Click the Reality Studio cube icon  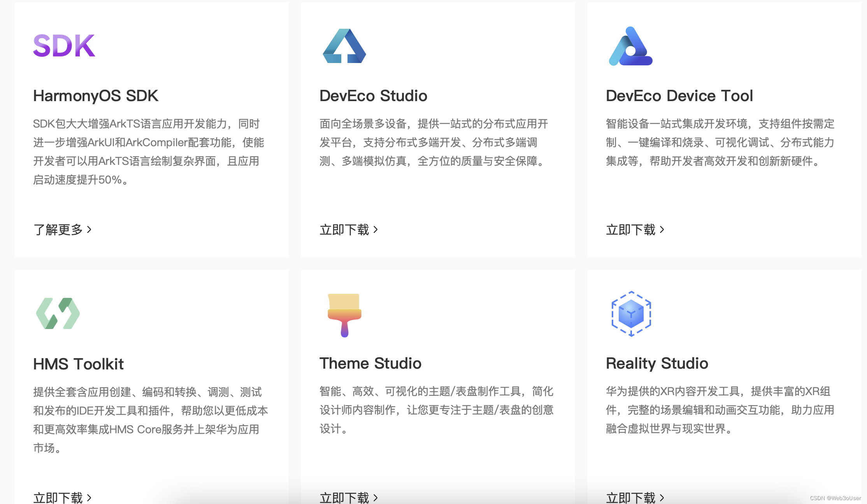pyautogui.click(x=631, y=314)
